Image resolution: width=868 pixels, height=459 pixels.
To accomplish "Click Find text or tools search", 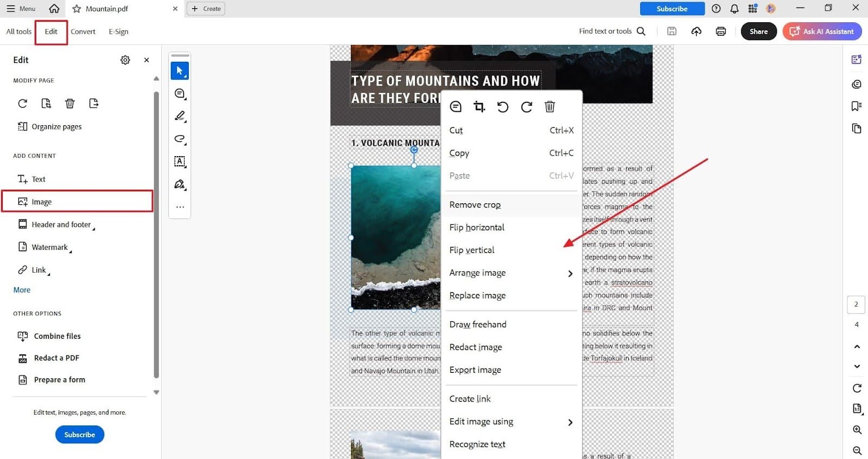I will (x=612, y=31).
